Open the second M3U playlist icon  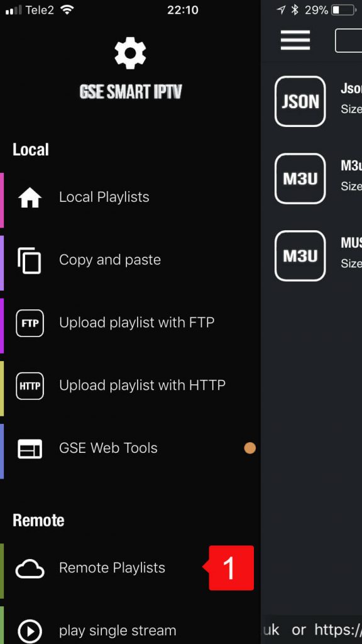tap(300, 256)
